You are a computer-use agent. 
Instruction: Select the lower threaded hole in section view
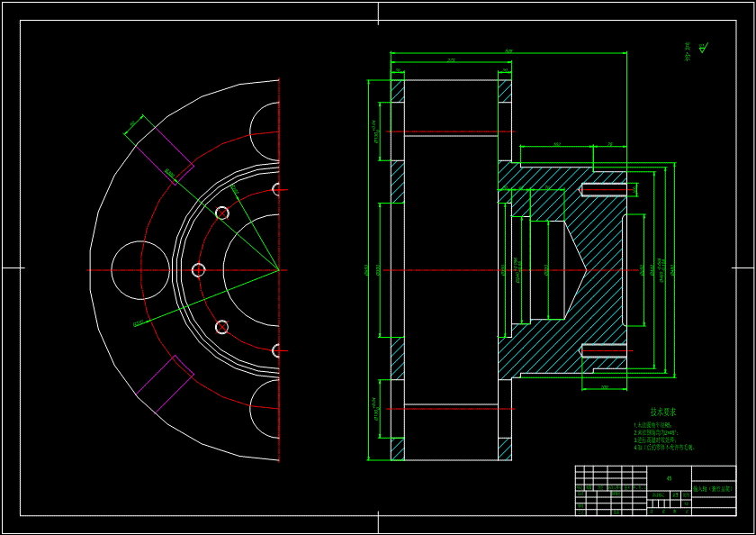pos(604,350)
